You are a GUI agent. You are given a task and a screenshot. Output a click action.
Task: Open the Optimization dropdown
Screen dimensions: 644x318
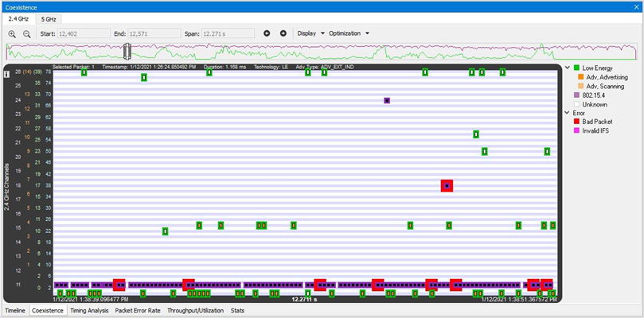pos(349,33)
